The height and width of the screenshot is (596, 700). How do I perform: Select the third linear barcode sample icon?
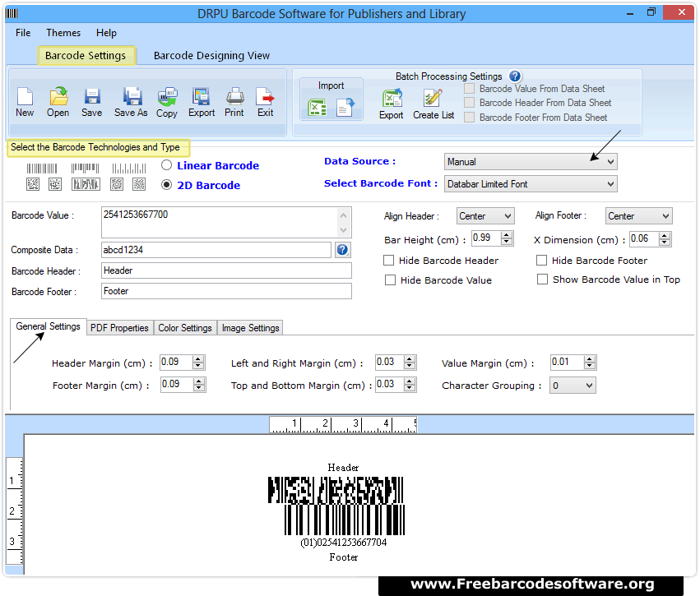pos(129,169)
